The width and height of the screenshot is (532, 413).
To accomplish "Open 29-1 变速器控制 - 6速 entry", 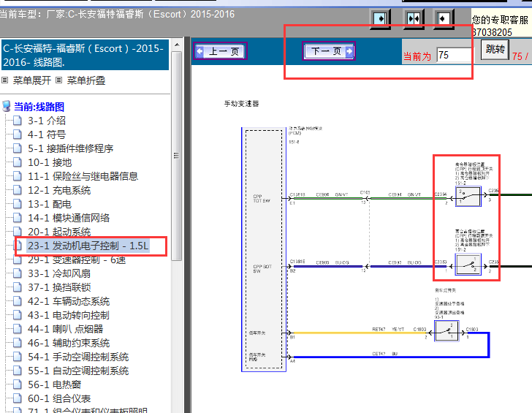I will (x=77, y=259).
